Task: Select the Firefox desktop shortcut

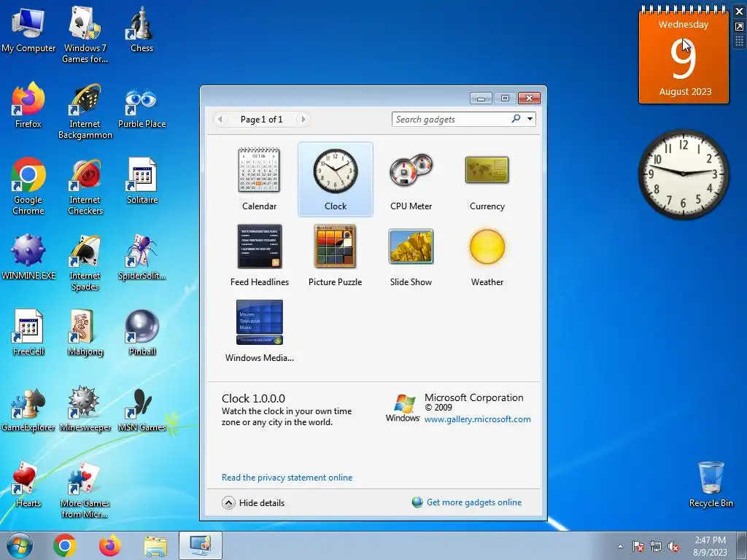Action: 28,106
